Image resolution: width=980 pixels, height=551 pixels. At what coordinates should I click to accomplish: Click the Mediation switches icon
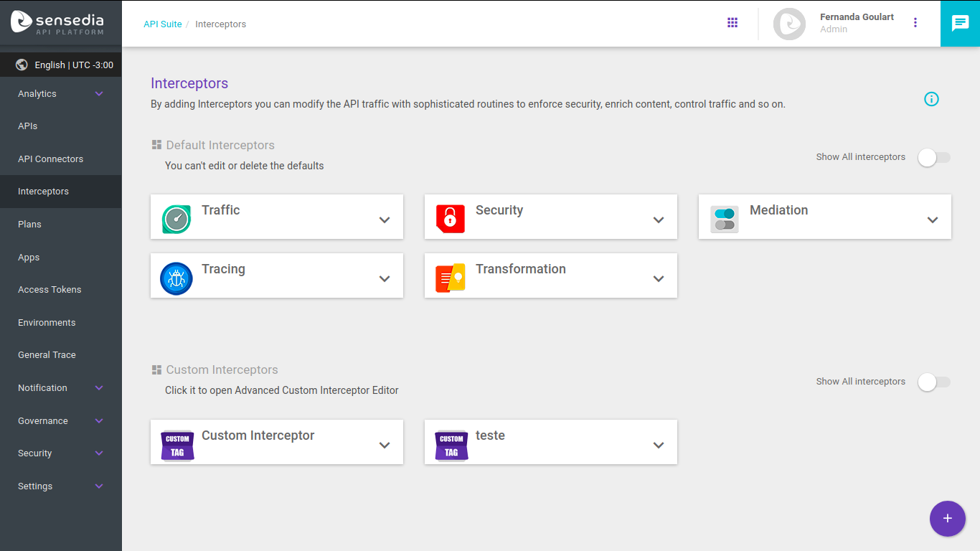pyautogui.click(x=724, y=219)
